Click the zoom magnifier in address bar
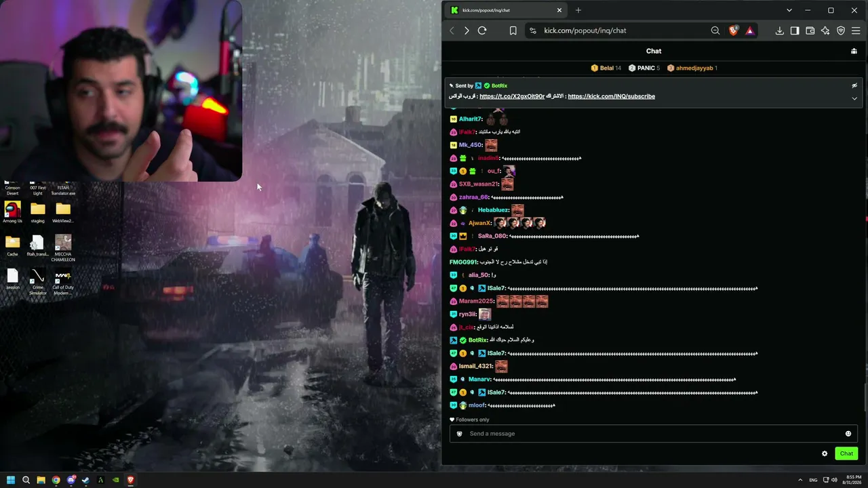This screenshot has width=868, height=488. click(x=715, y=30)
